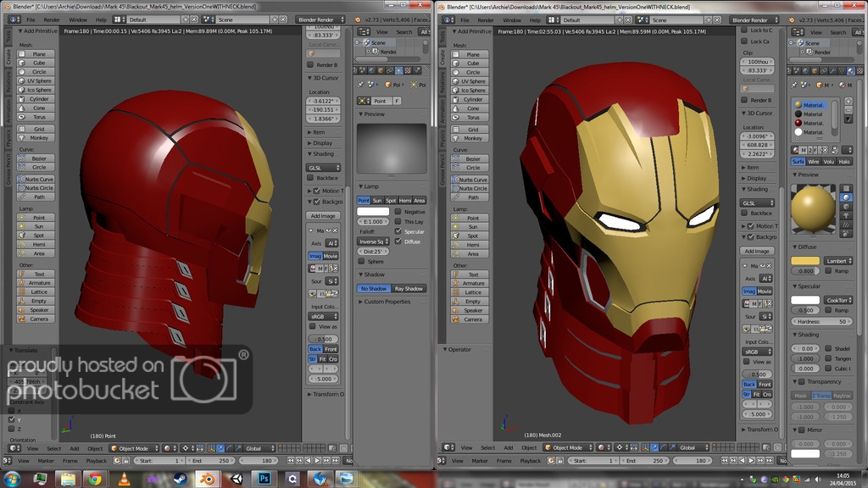Viewport: 868px width, 488px height.
Task: Enable the Transparency checkbox in material panel
Action: pyautogui.click(x=801, y=382)
